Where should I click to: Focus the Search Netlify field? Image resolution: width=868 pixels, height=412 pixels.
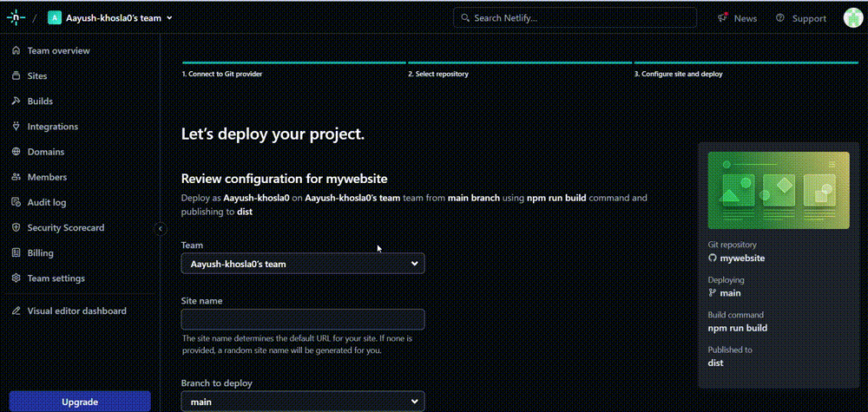pyautogui.click(x=575, y=17)
